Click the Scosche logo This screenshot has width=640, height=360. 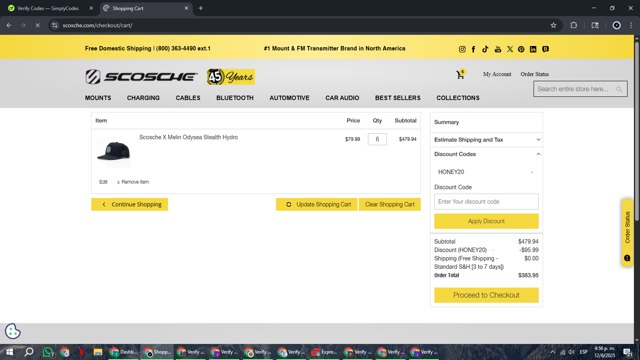[x=141, y=76]
